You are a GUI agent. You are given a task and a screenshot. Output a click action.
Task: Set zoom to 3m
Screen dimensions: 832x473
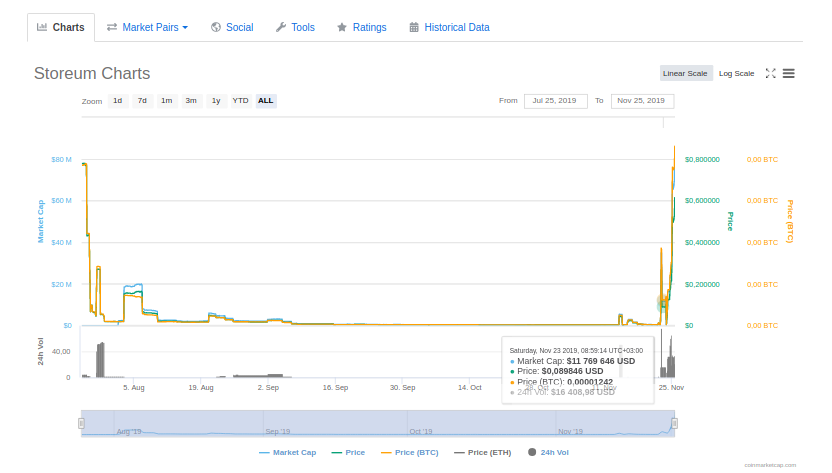coord(191,101)
